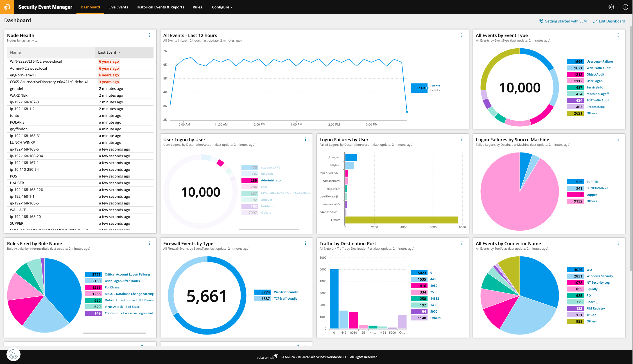Open Traffic by Destination Port widget menu
633x364 pixels.
tap(462, 243)
